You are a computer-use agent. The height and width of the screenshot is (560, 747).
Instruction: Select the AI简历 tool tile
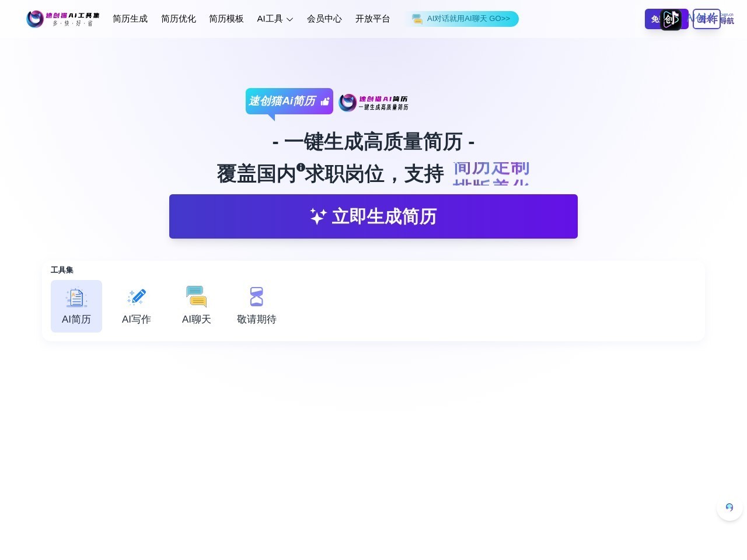point(76,306)
